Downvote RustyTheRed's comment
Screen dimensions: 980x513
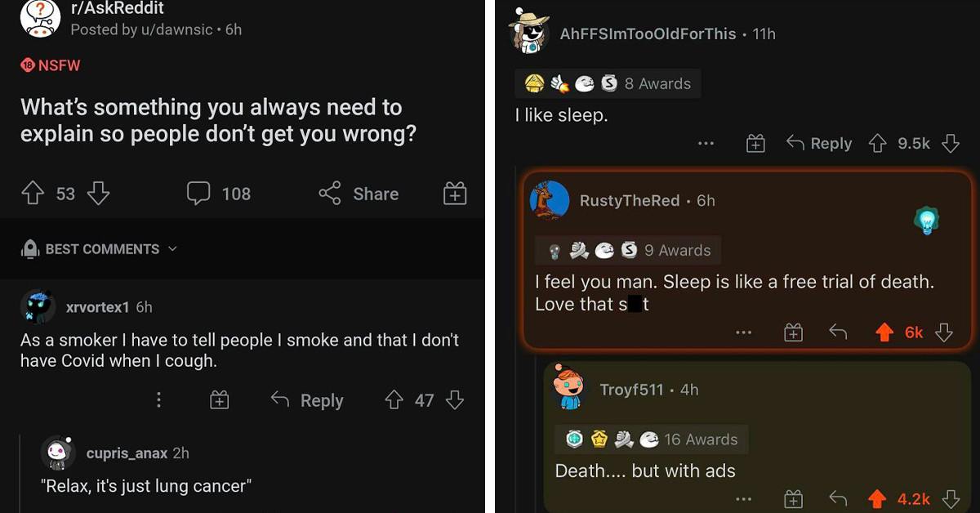945,332
